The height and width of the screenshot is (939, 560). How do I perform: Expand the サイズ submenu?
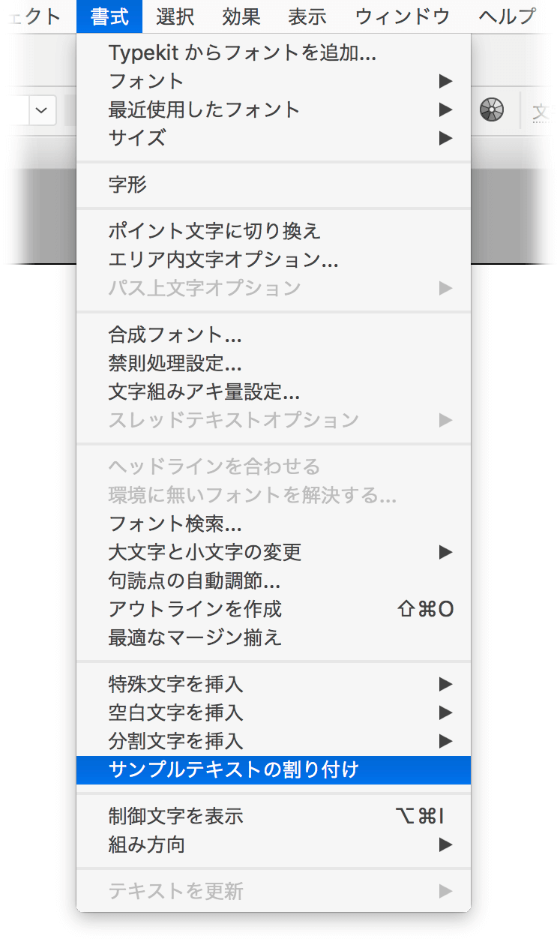click(274, 138)
